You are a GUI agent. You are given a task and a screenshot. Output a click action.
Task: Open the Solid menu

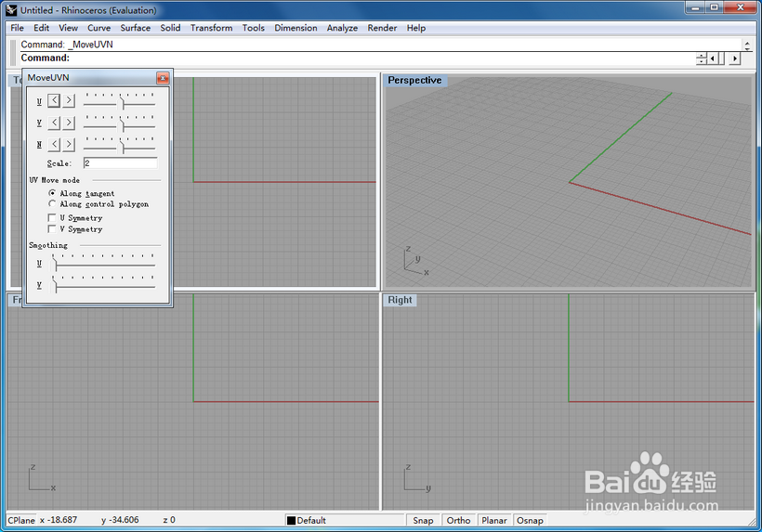click(170, 28)
